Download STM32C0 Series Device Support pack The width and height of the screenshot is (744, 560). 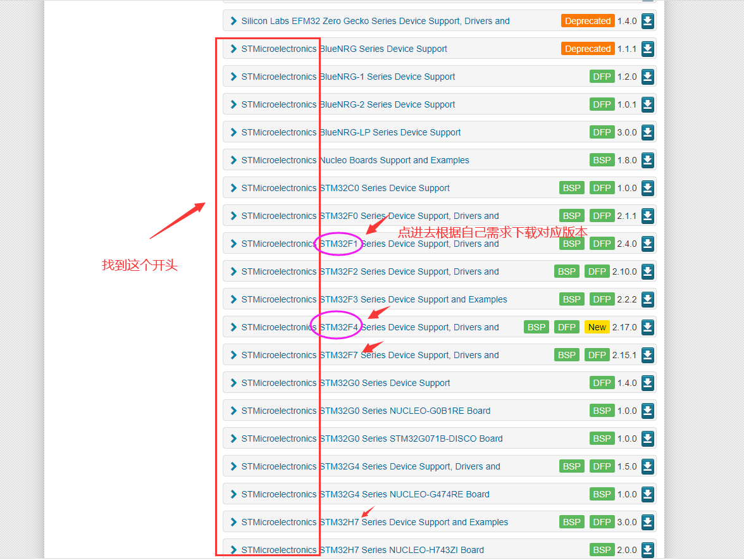[648, 188]
